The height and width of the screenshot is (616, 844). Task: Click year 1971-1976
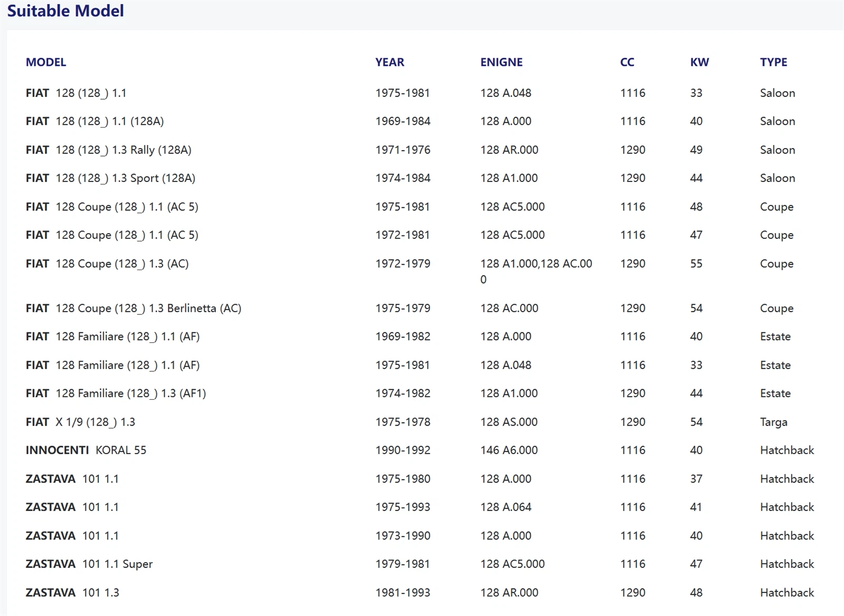[403, 150]
